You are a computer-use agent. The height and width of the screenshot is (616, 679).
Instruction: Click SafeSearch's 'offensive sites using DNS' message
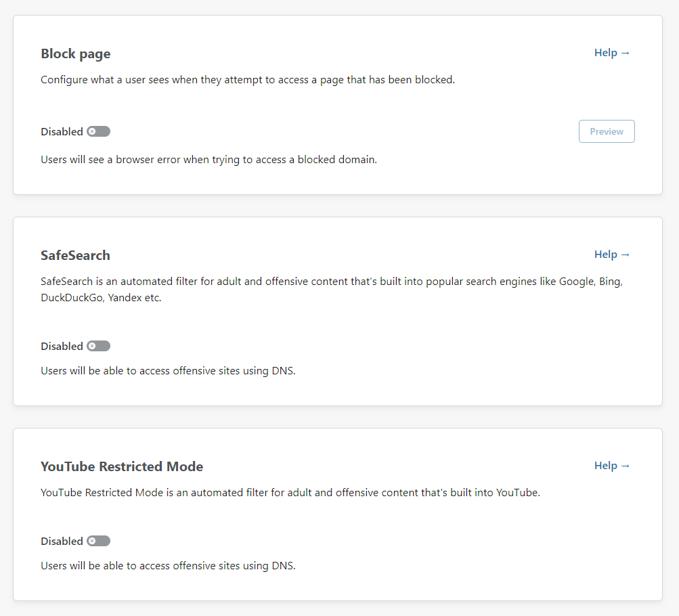(168, 371)
